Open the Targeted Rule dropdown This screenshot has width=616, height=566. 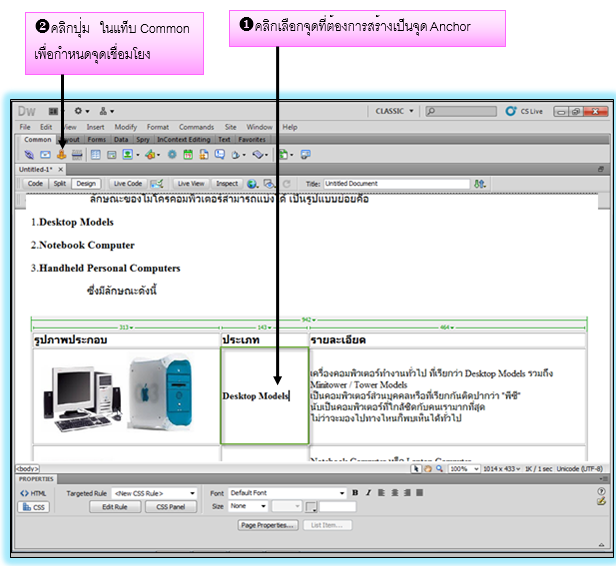pos(154,493)
